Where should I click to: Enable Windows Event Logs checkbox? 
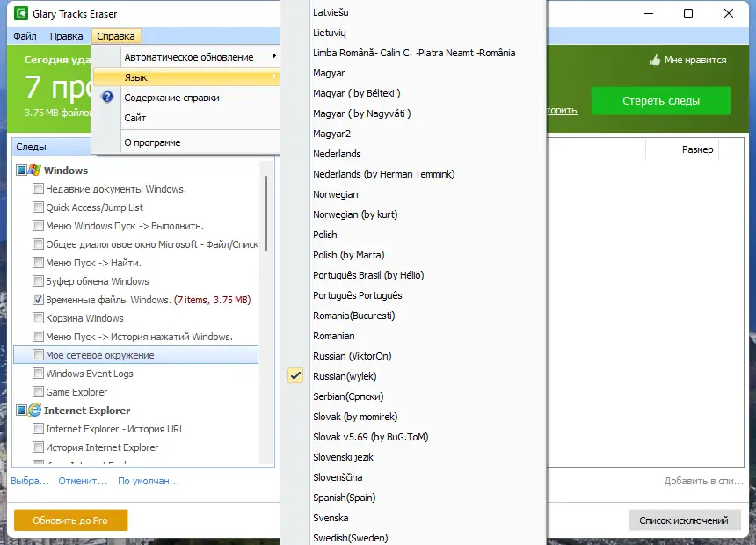38,374
